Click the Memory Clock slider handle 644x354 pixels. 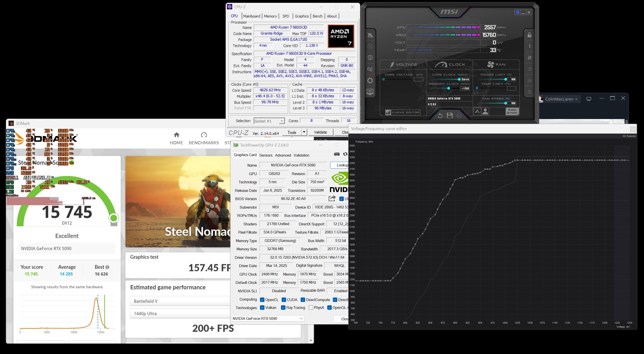(448, 88)
